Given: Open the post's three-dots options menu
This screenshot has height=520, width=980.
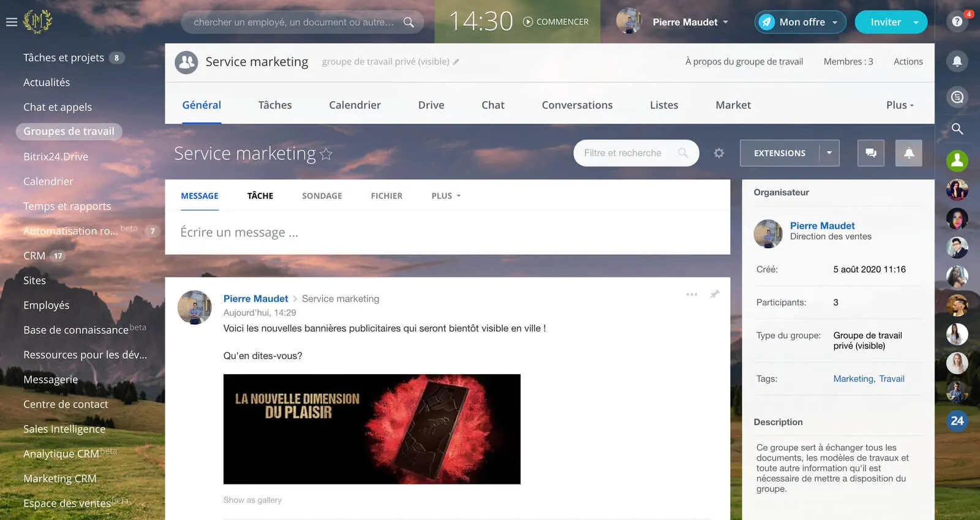Looking at the screenshot, I should point(692,295).
